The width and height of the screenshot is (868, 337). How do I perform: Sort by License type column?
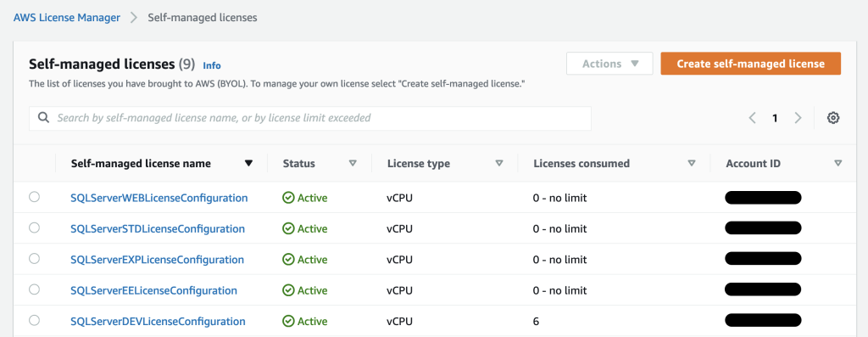[x=498, y=164]
